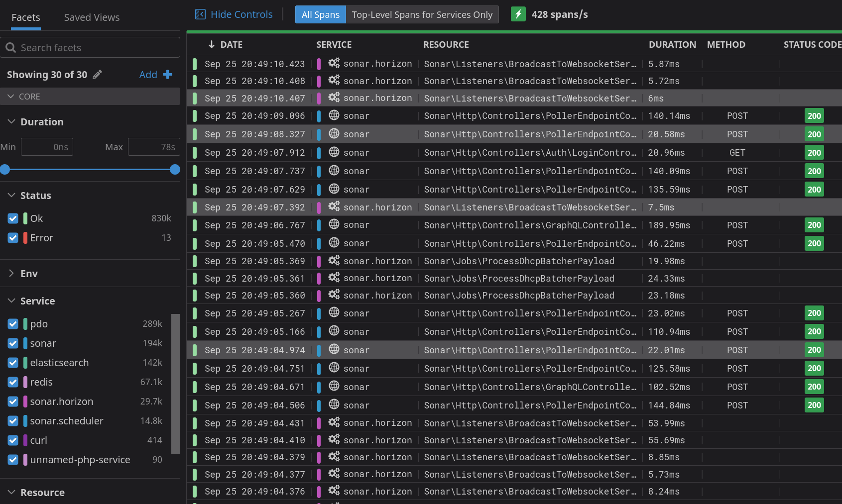Click the STATUS CODE column header
The height and width of the screenshot is (504, 842).
click(x=813, y=44)
